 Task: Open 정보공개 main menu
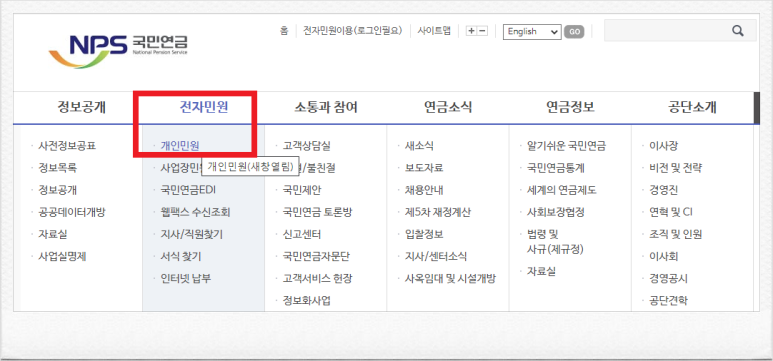tap(81, 107)
